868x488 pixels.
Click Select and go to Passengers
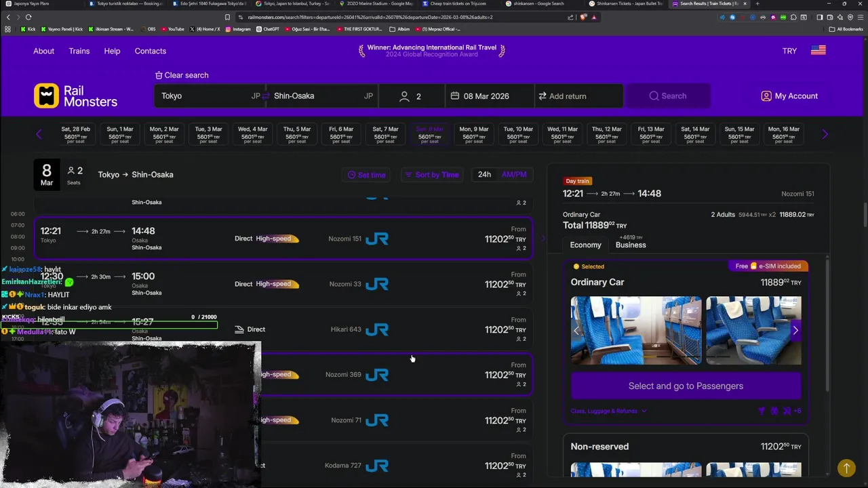(686, 386)
